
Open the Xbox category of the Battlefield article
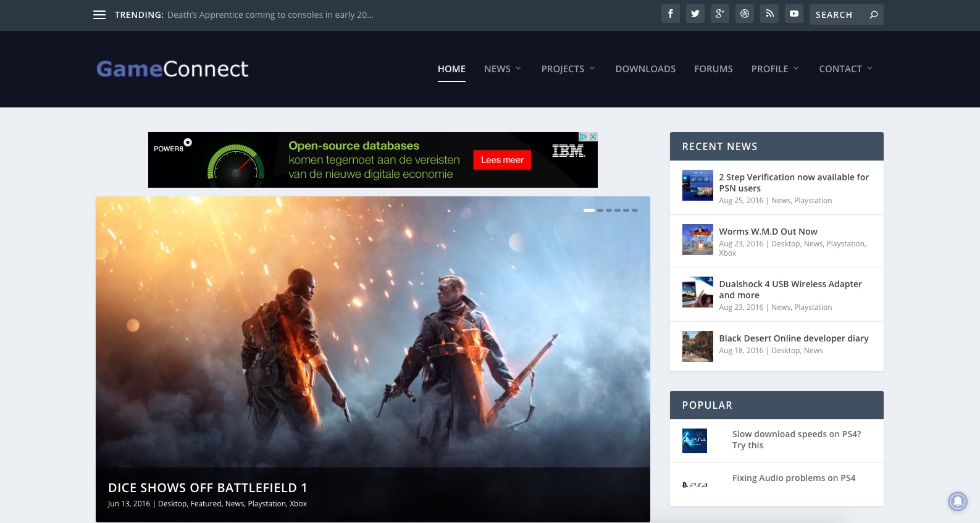click(x=298, y=504)
